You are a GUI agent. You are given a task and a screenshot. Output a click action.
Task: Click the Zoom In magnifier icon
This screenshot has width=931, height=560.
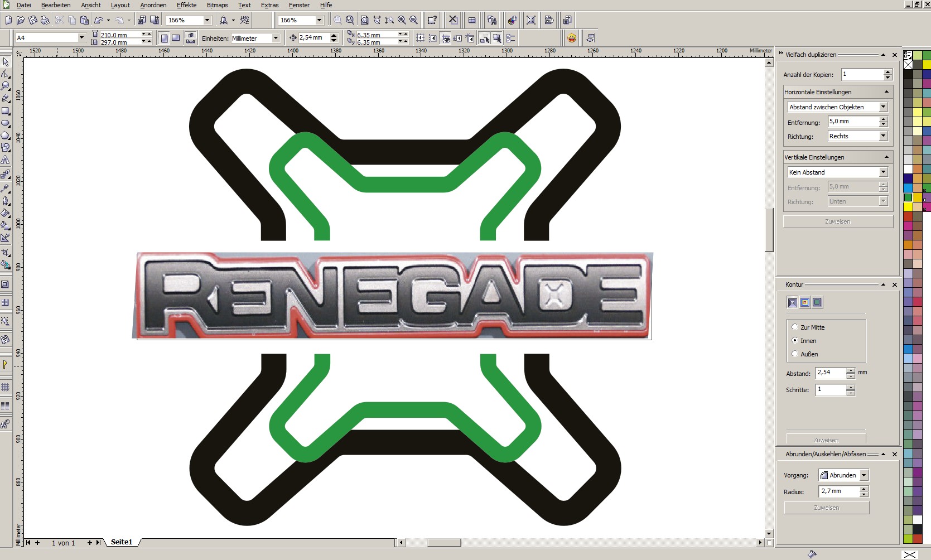tap(402, 20)
